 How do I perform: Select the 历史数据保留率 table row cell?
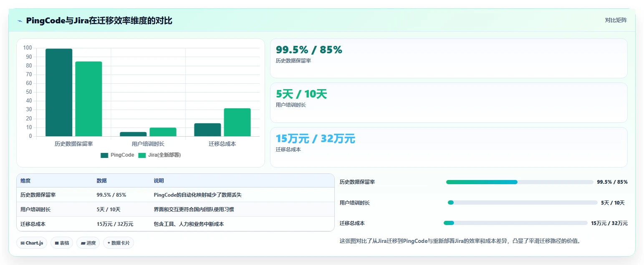click(x=38, y=195)
